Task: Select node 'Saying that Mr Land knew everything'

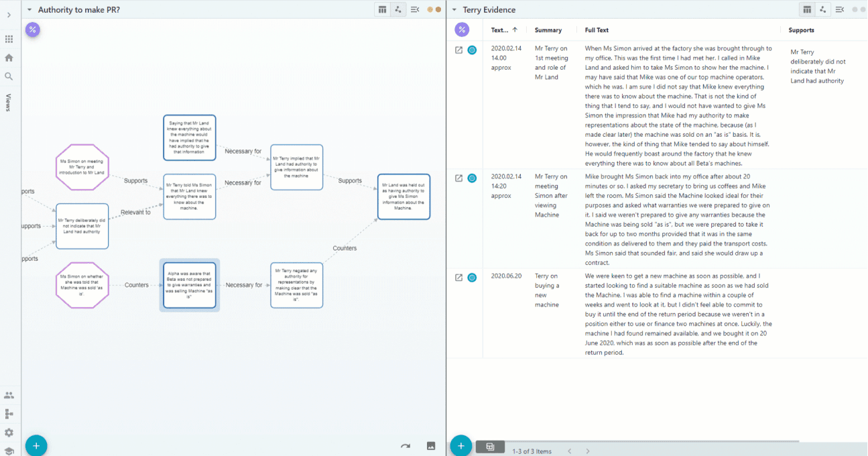Action: 190,137
